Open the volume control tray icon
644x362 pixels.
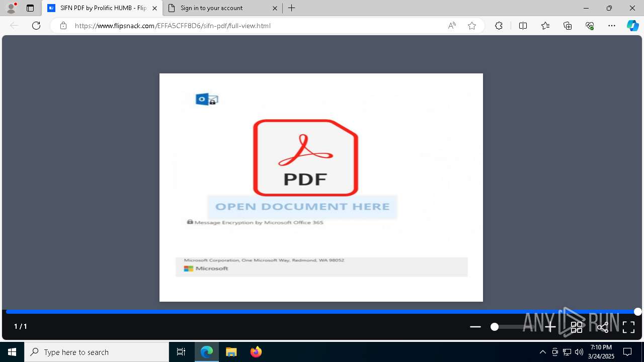579,352
